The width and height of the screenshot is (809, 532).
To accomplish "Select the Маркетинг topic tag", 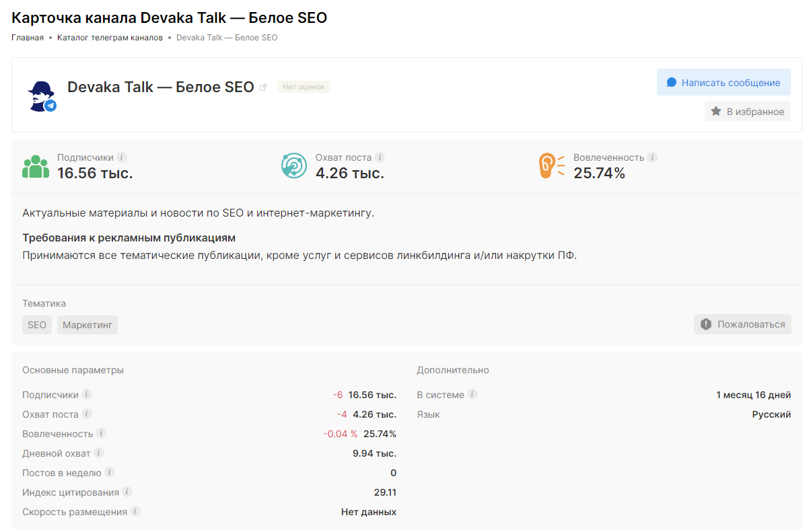I will click(x=87, y=325).
